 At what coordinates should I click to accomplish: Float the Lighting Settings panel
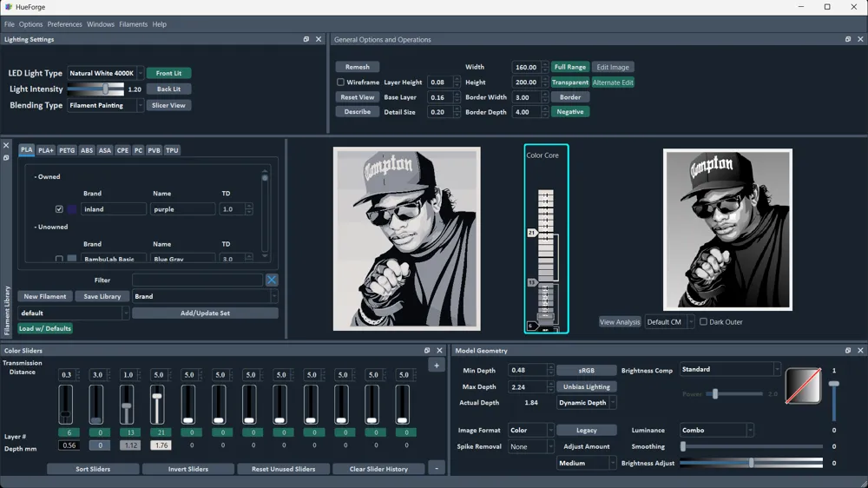(x=306, y=39)
